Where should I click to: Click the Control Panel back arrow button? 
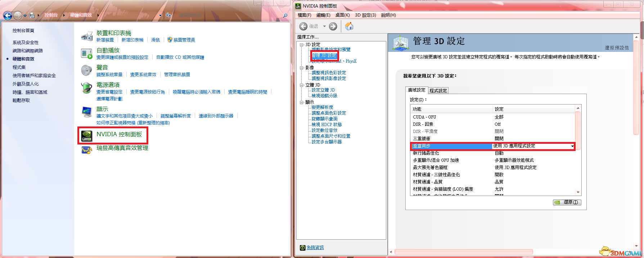(8, 15)
